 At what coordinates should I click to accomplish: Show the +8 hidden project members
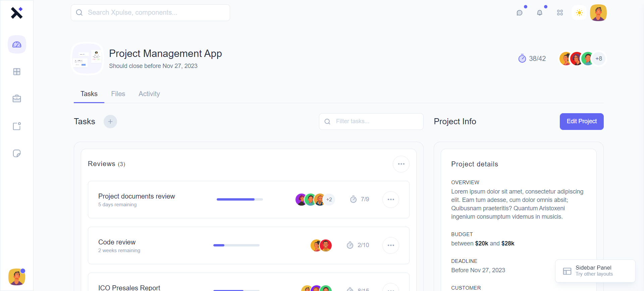click(x=599, y=59)
